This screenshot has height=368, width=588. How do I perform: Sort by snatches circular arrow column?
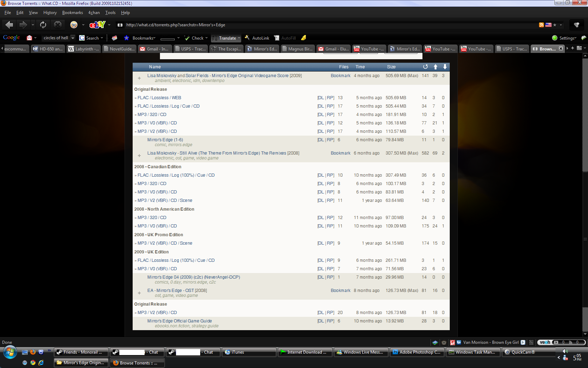pyautogui.click(x=425, y=67)
